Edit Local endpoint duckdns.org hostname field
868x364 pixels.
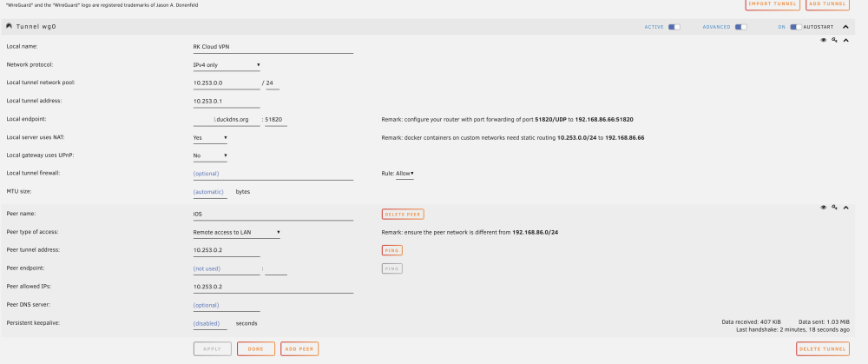(x=227, y=120)
